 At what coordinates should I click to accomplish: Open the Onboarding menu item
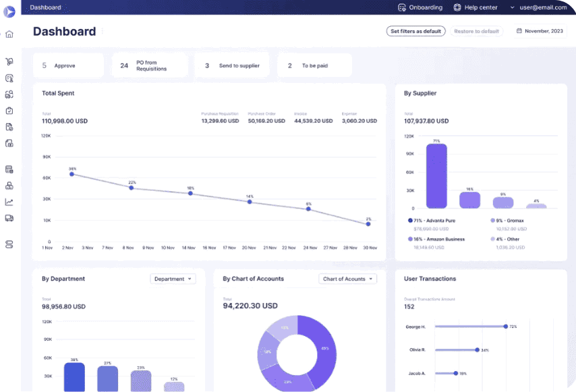pyautogui.click(x=420, y=7)
